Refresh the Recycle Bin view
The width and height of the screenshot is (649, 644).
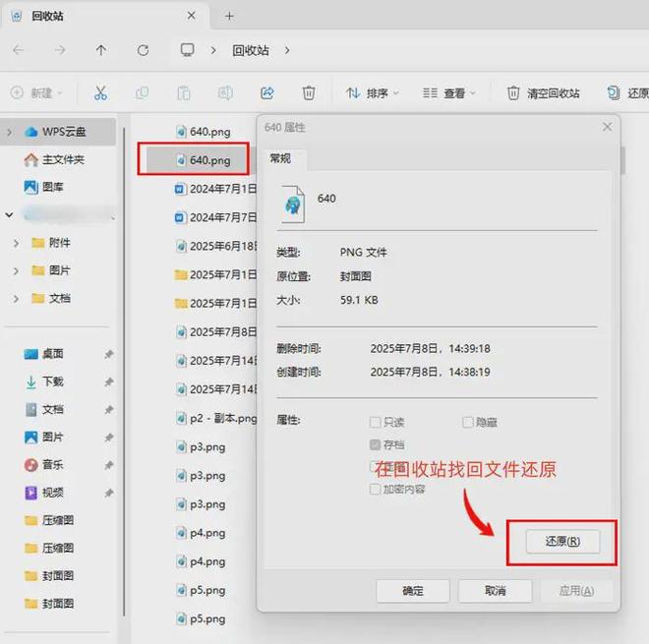pyautogui.click(x=143, y=50)
